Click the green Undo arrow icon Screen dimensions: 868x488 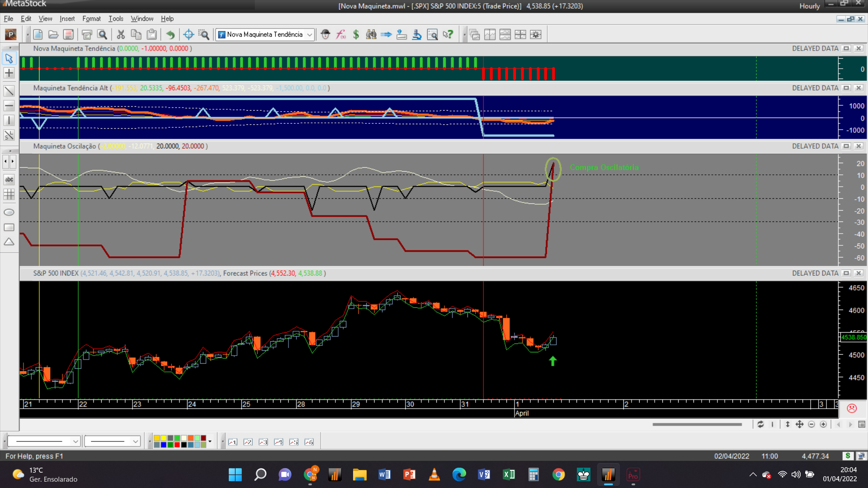coord(170,34)
